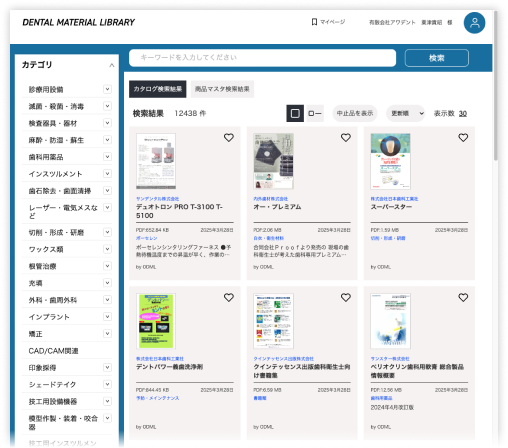Favorite the ペリオクリン歯科用軟膏 card heart
This screenshot has height=448, width=508.
pos(463,297)
